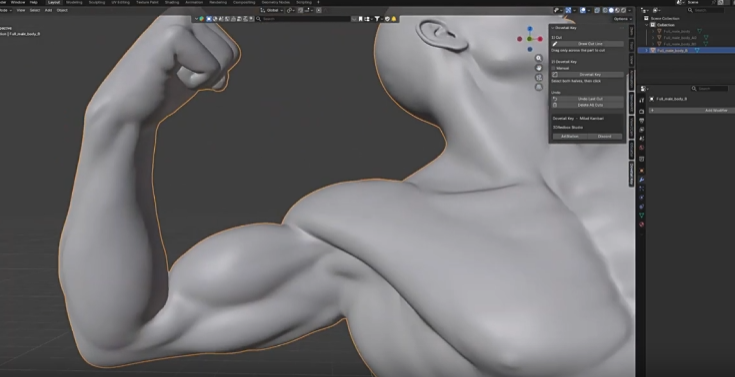Click the zoom view navigation icon

(x=539, y=58)
